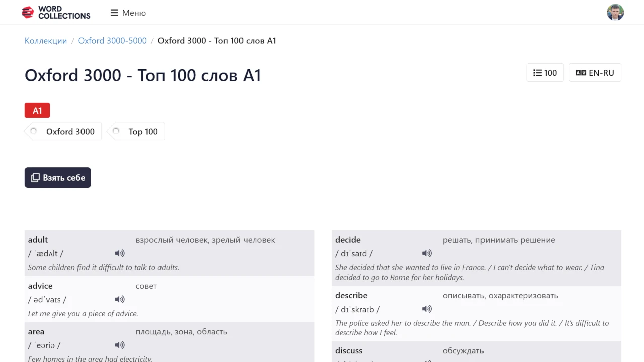Click the current breadcrumb Oxford 3000 - Топ 100 слов A1
The height and width of the screenshot is (362, 644).
point(217,41)
